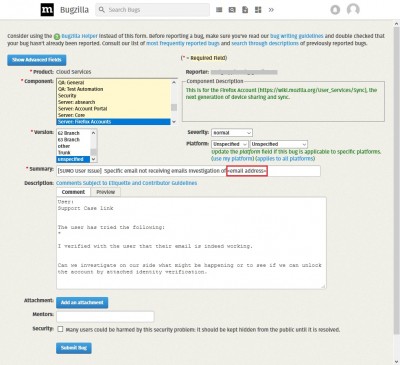Image resolution: width=400 pixels, height=365 pixels.
Task: Open the Bugzilla Helper link
Action: [x=79, y=36]
